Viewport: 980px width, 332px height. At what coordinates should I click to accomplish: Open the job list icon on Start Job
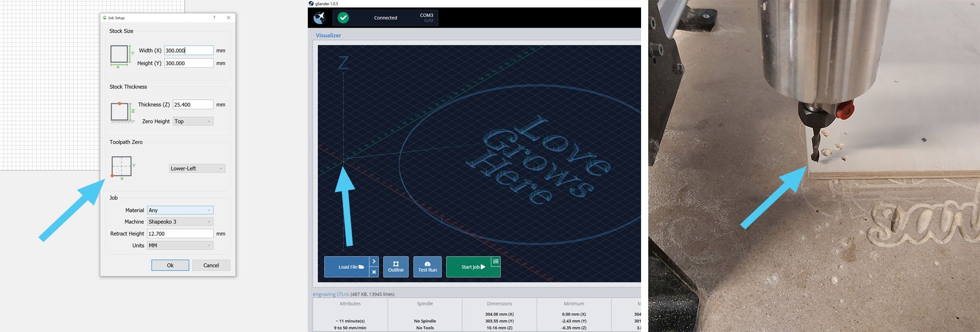coord(496,262)
